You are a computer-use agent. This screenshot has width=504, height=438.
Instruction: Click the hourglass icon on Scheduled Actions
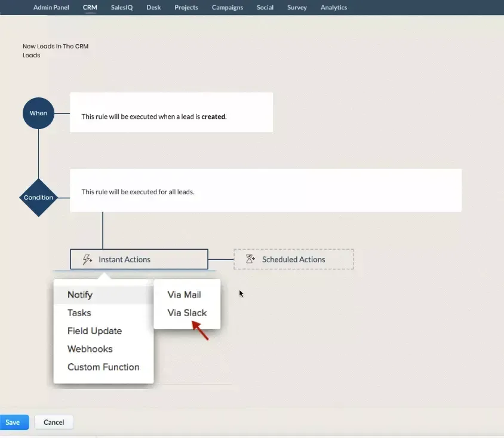pos(250,259)
